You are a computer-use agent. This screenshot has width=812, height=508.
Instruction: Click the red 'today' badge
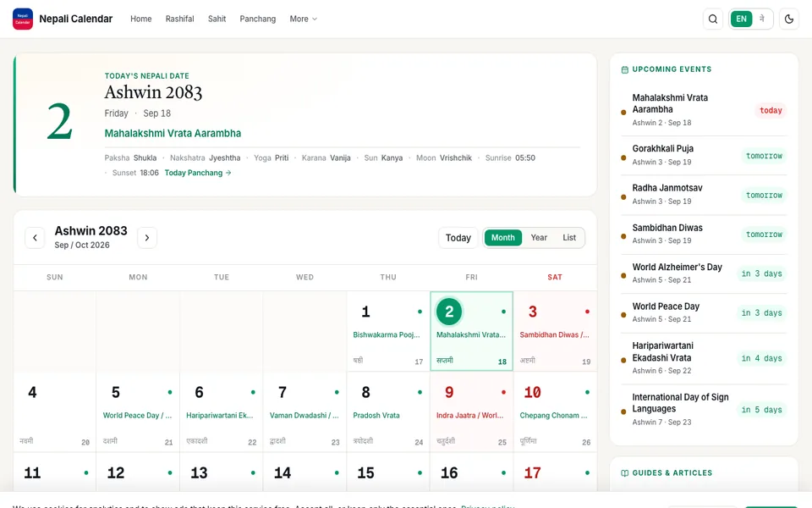[x=771, y=110]
